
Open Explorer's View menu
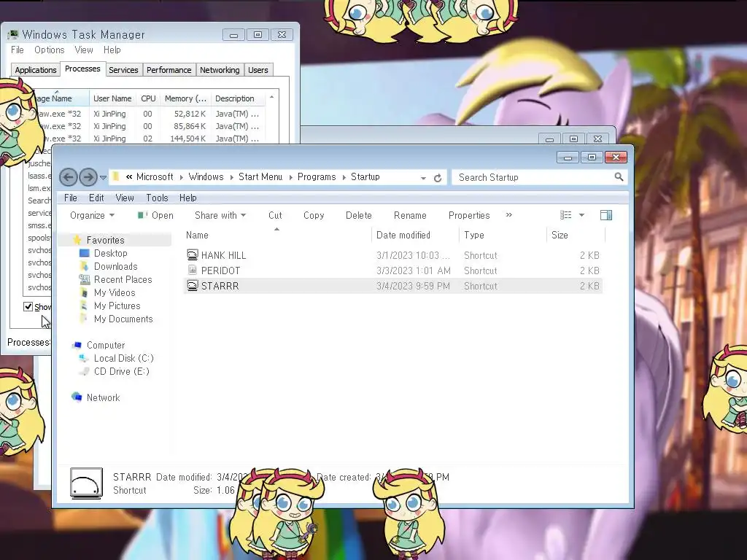pyautogui.click(x=124, y=198)
